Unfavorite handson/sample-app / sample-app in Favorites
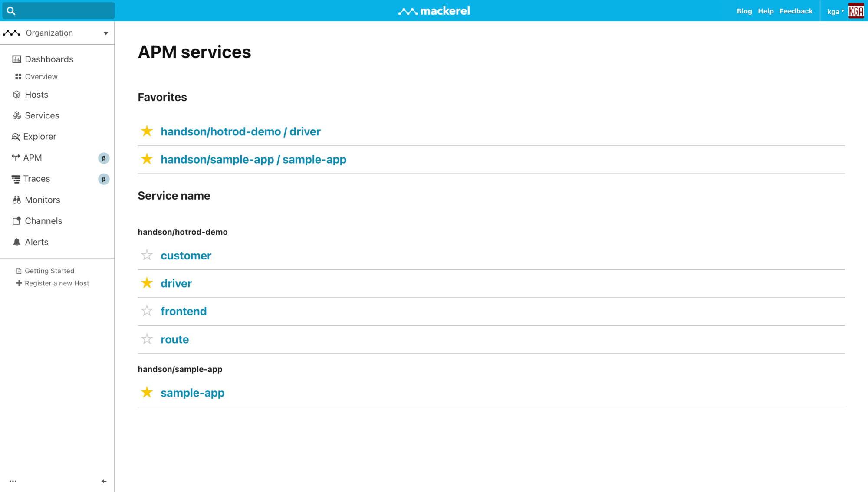The image size is (868, 492). pos(147,159)
